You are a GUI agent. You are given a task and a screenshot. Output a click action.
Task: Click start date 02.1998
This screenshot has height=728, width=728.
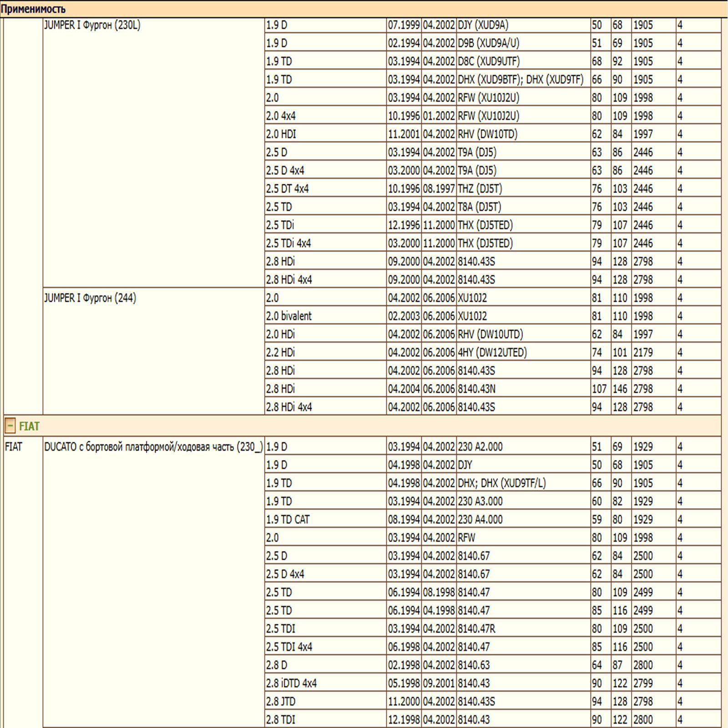(404, 665)
